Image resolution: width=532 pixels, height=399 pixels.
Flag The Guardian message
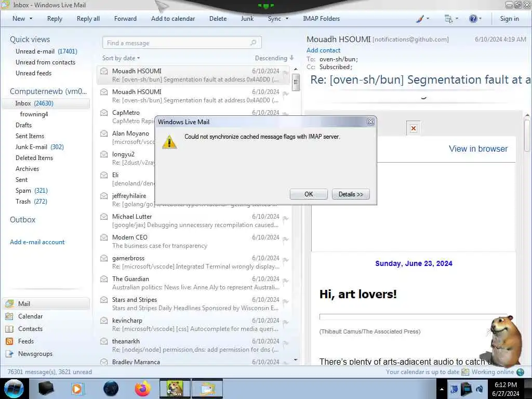(286, 281)
